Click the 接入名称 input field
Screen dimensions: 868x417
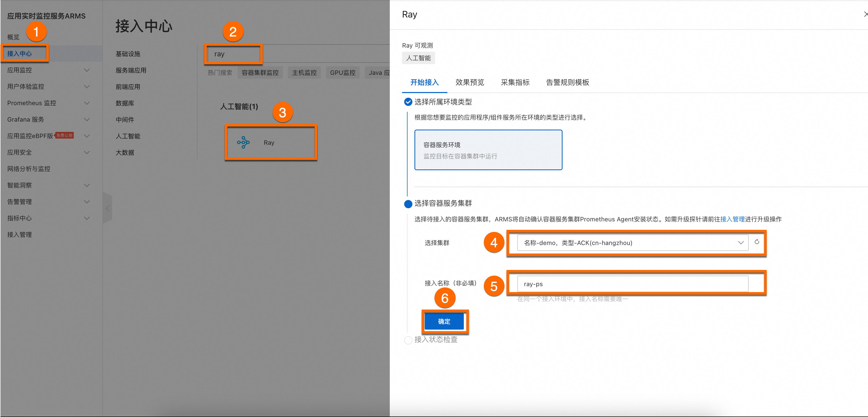tap(632, 284)
